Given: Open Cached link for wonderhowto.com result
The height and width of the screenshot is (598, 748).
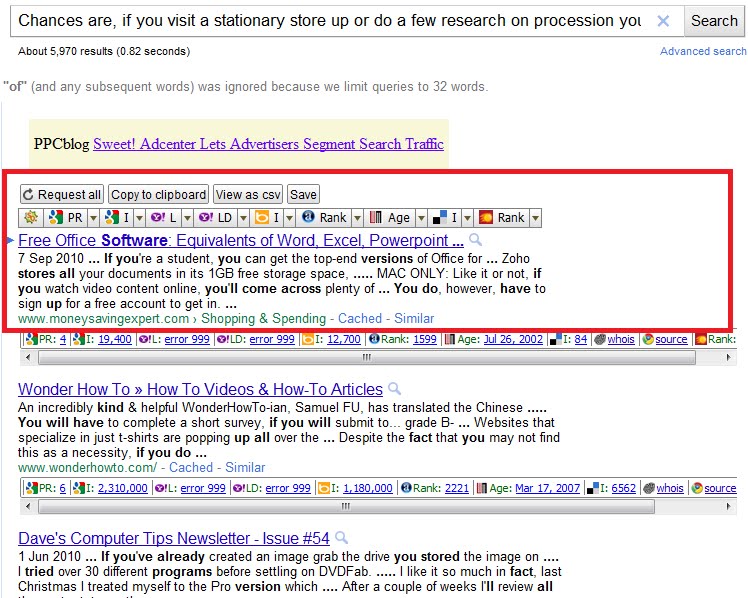Looking at the screenshot, I should point(191,467).
